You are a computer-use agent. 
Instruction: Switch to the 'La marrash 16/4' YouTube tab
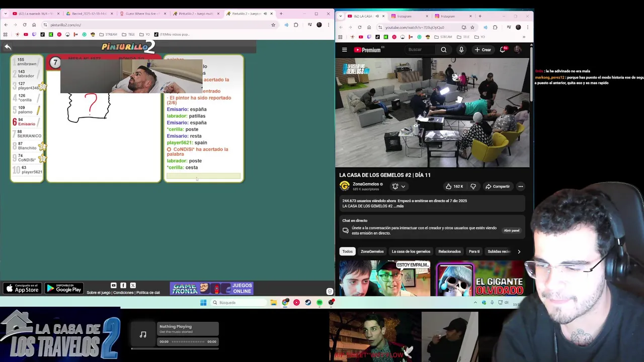coord(35,14)
